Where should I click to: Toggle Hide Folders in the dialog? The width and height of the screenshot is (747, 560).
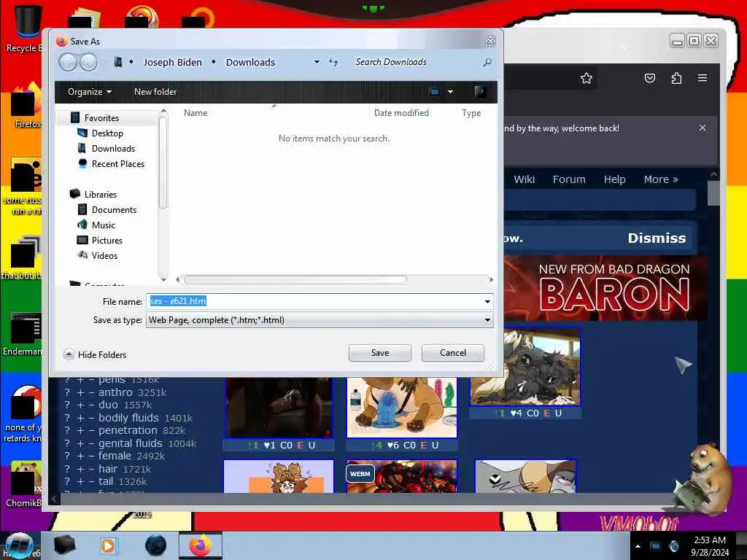(x=95, y=355)
